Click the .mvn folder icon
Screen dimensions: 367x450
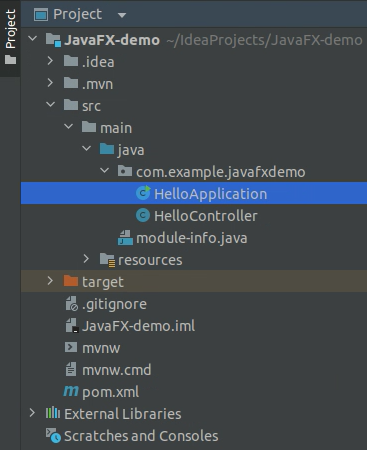tap(71, 83)
